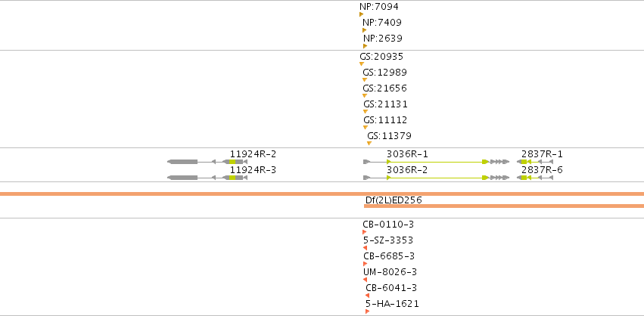Screen dimensions: 644x316
Task: Click the CB-6685-3 label text
Action: (389, 256)
